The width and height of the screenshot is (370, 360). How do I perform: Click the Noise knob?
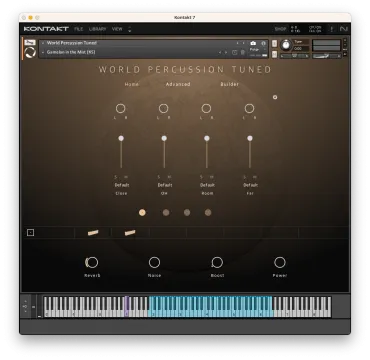[x=154, y=263]
